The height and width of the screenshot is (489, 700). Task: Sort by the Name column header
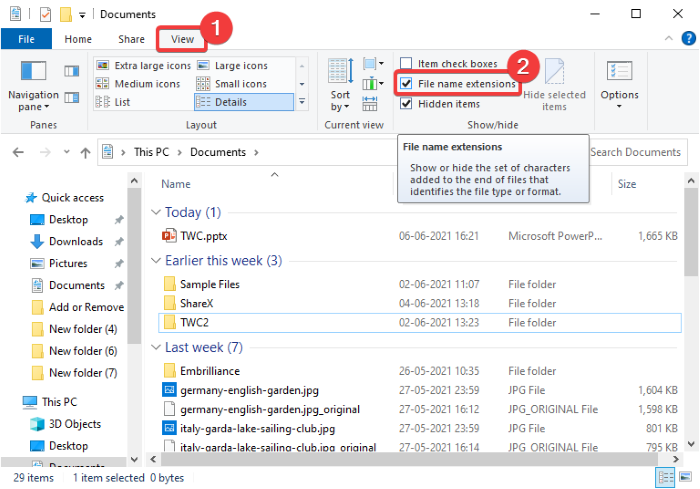pyautogui.click(x=176, y=184)
